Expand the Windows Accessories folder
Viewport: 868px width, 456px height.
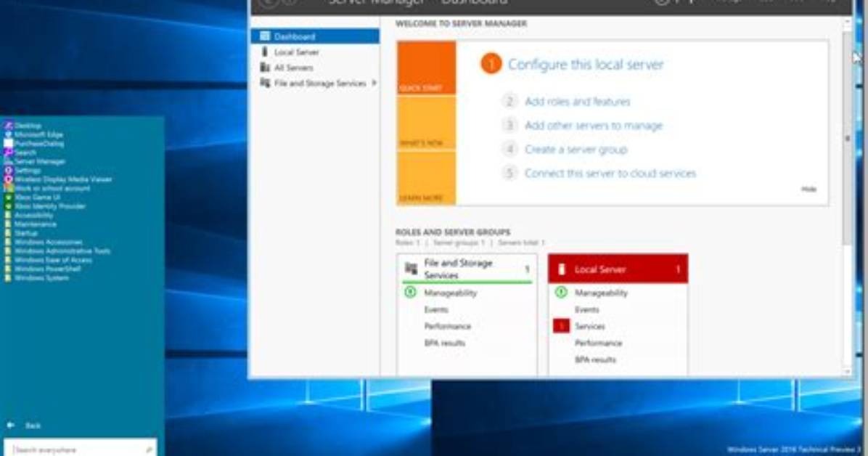click(x=44, y=242)
